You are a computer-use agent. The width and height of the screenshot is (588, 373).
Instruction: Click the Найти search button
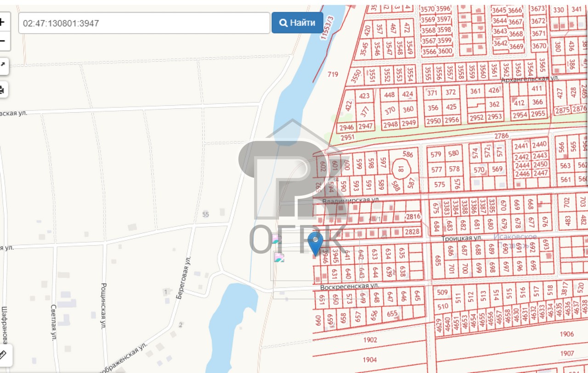(x=298, y=23)
